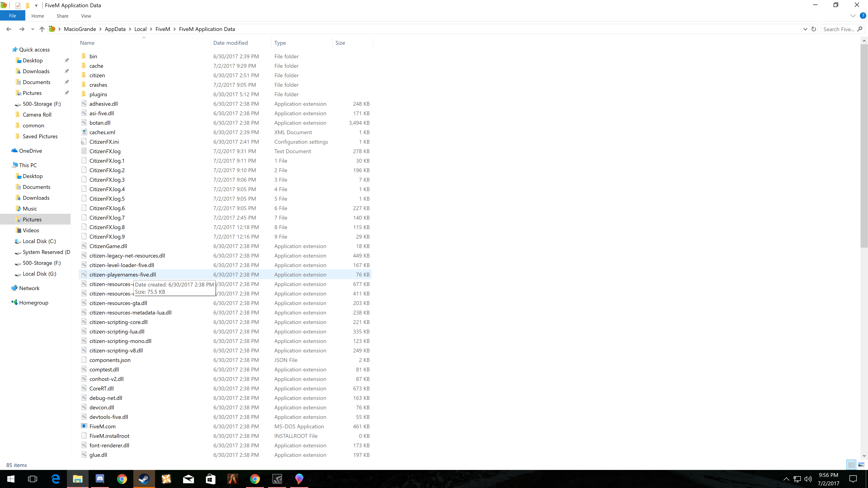The width and height of the screenshot is (868, 488).
Task: Open the Home ribbon tab
Action: point(38,16)
